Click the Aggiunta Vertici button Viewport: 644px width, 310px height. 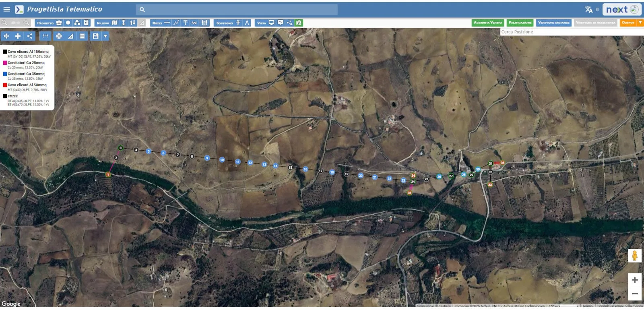click(488, 23)
